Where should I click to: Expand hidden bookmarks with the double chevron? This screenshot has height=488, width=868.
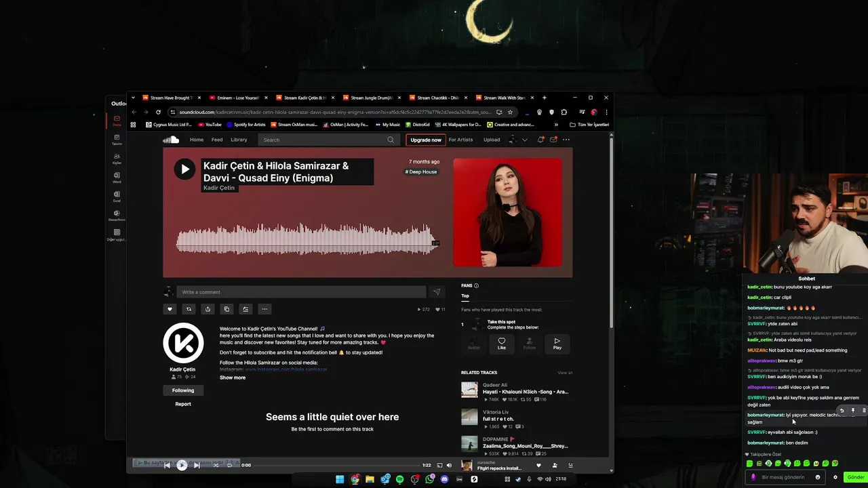point(556,125)
